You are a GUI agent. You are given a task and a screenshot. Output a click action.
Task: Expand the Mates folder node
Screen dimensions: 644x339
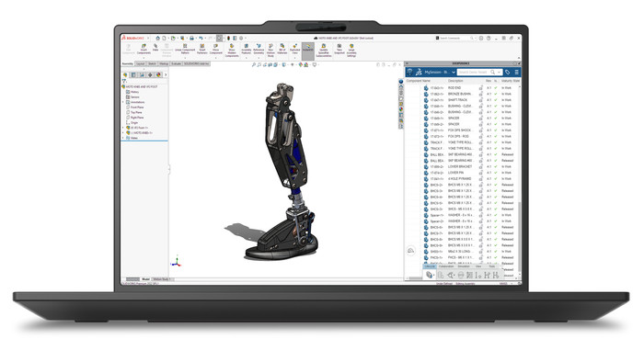point(122,138)
